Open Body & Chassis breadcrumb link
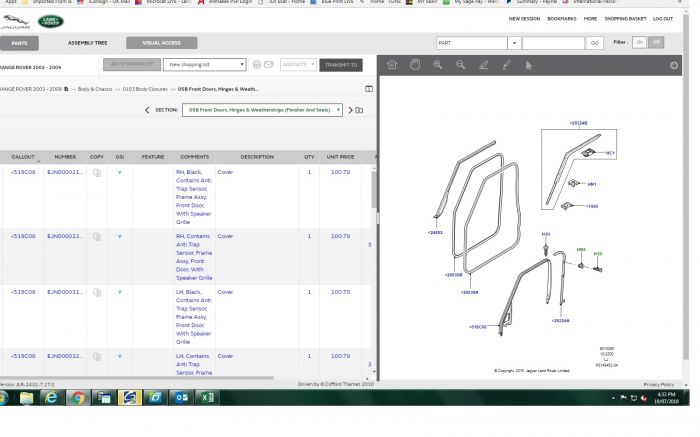The image size is (700, 437). point(95,89)
